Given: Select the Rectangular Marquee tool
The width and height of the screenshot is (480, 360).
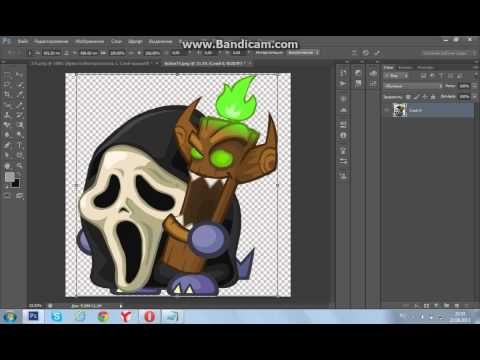Looking at the screenshot, I should 8,74.
